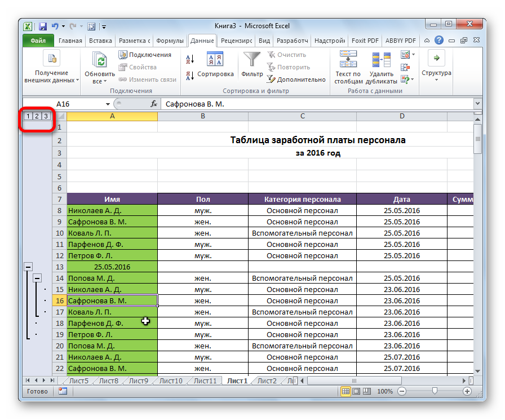Screen dimensions: 505x420
Task: Switch to Page Layout view
Action: click(355, 391)
